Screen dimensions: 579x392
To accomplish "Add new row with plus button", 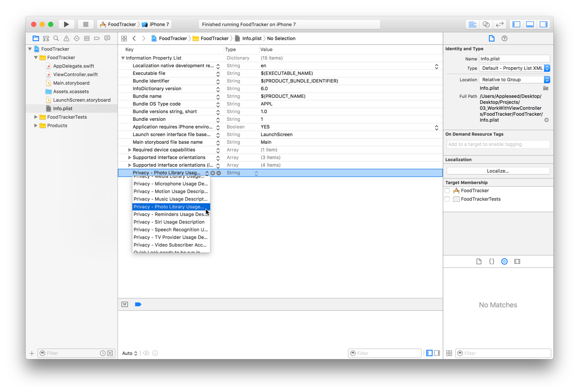I will pyautogui.click(x=213, y=173).
